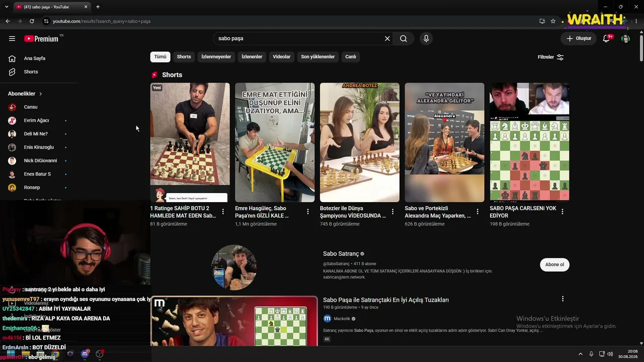Open the Filtreler filter options
644x362 pixels.
(x=550, y=57)
